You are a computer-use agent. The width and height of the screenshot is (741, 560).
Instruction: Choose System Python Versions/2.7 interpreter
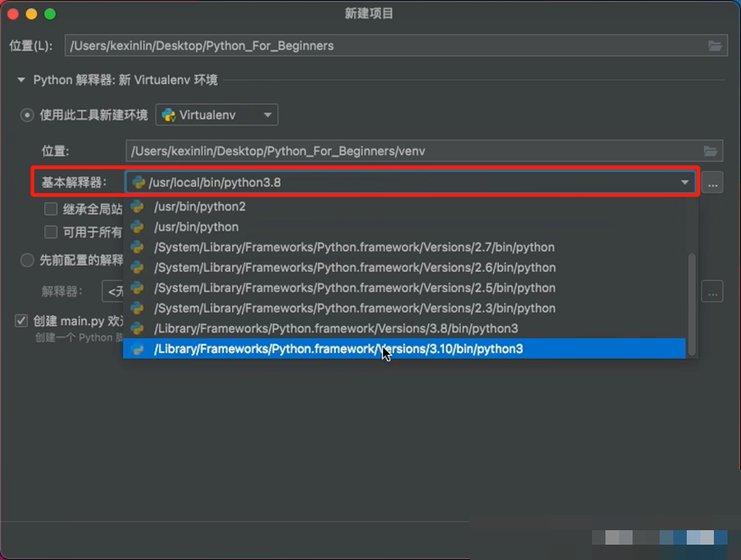[x=404, y=247]
